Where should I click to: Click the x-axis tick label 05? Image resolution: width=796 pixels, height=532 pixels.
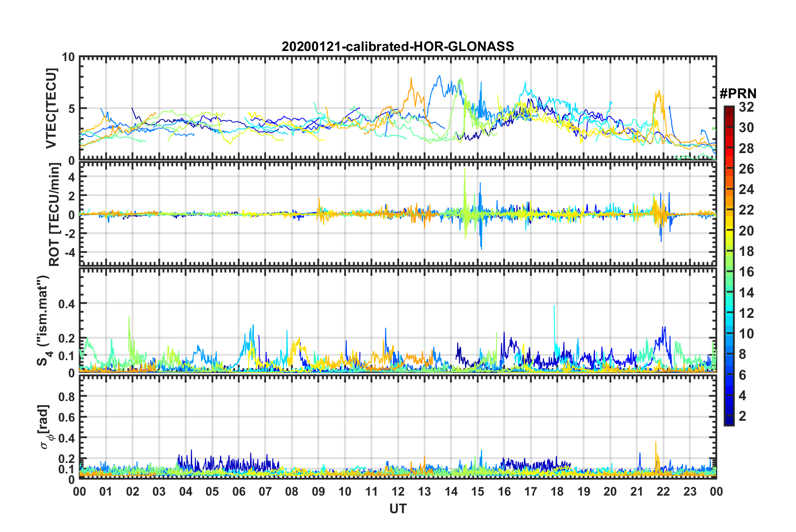[212, 491]
